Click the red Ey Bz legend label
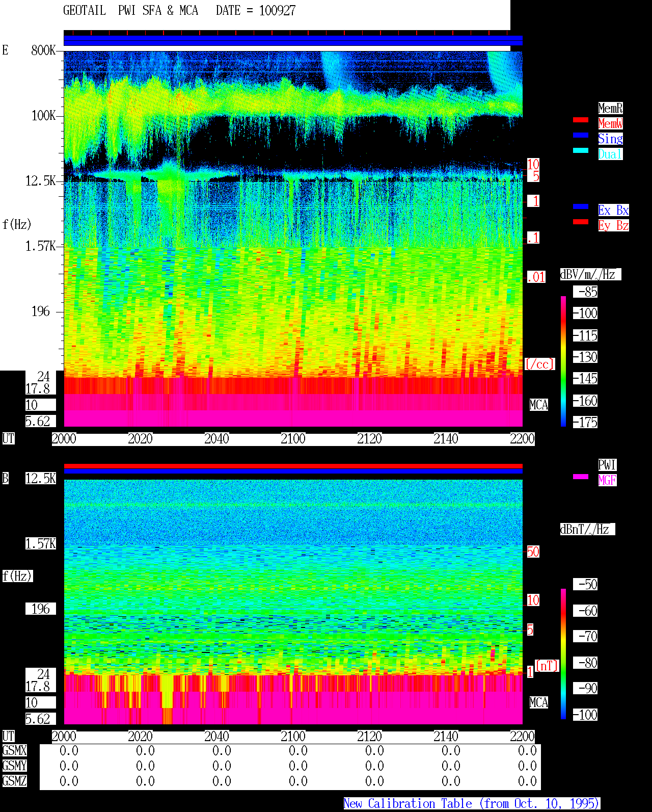652x812 pixels. [613, 225]
